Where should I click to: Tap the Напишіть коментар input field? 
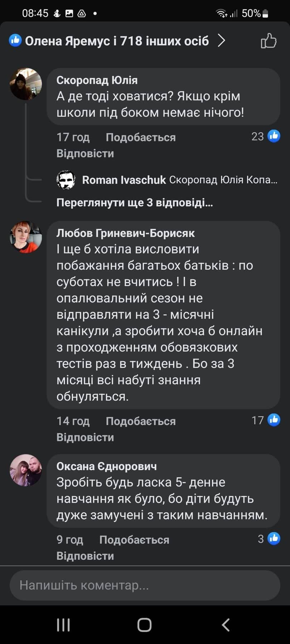click(145, 586)
